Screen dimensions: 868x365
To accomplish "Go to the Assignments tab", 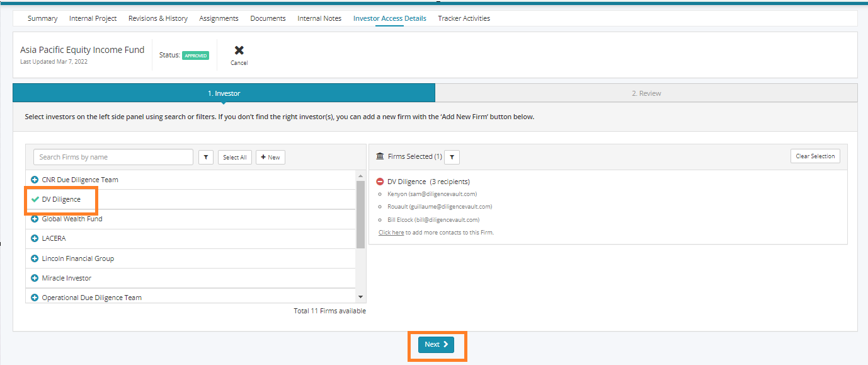I will coord(219,18).
